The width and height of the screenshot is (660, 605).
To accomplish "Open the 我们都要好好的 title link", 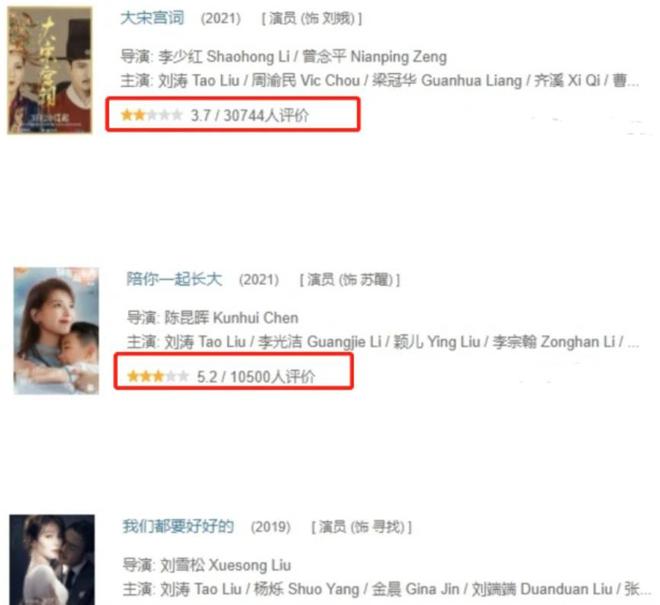I will point(178,526).
